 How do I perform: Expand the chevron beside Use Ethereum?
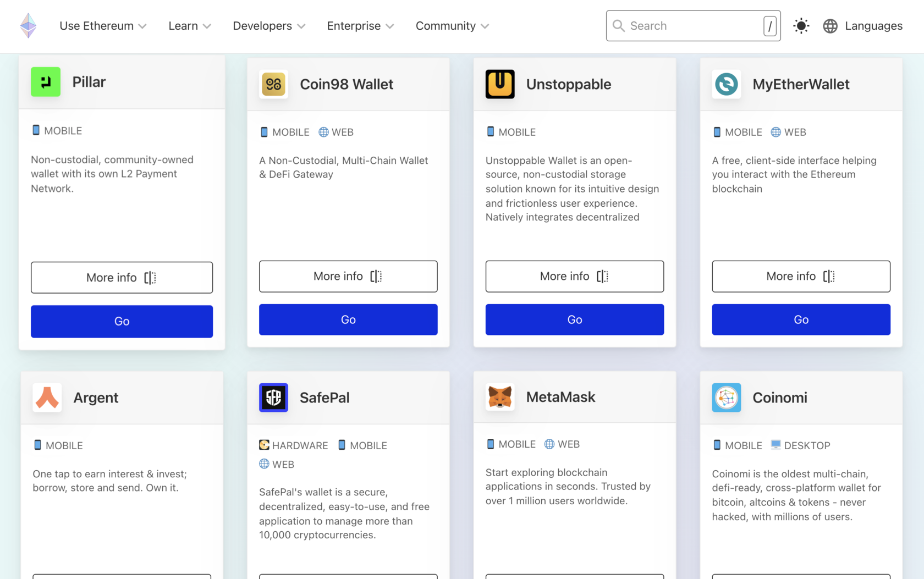[142, 26]
